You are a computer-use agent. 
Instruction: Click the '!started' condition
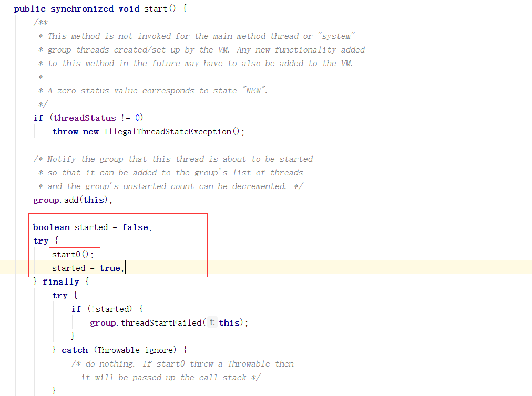[x=109, y=309]
